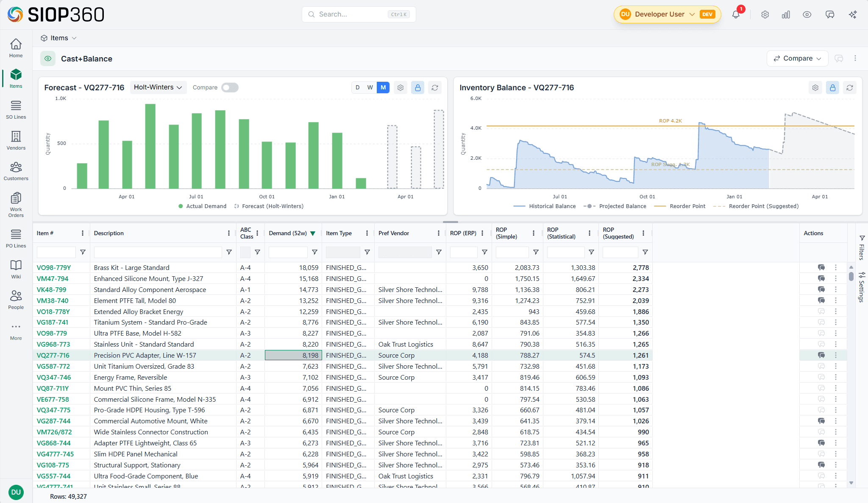Toggle the Cast+Balance view eye icon
Image resolution: width=868 pixels, height=503 pixels.
tap(48, 58)
